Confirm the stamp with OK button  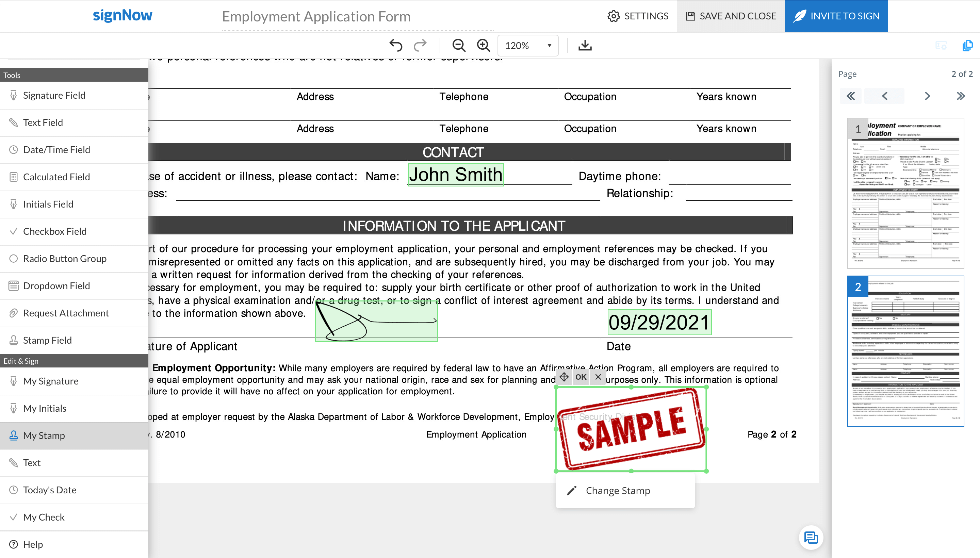click(581, 377)
